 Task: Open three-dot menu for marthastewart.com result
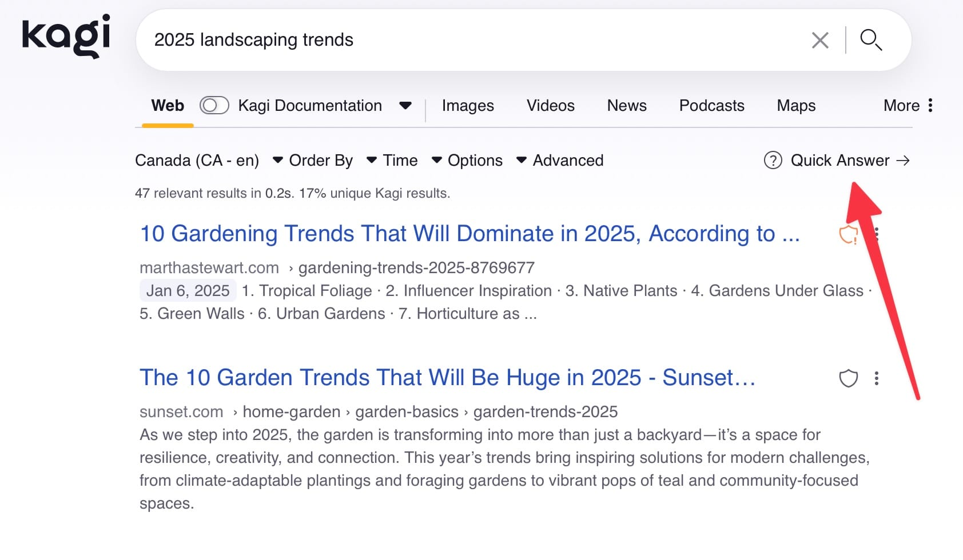[877, 234]
